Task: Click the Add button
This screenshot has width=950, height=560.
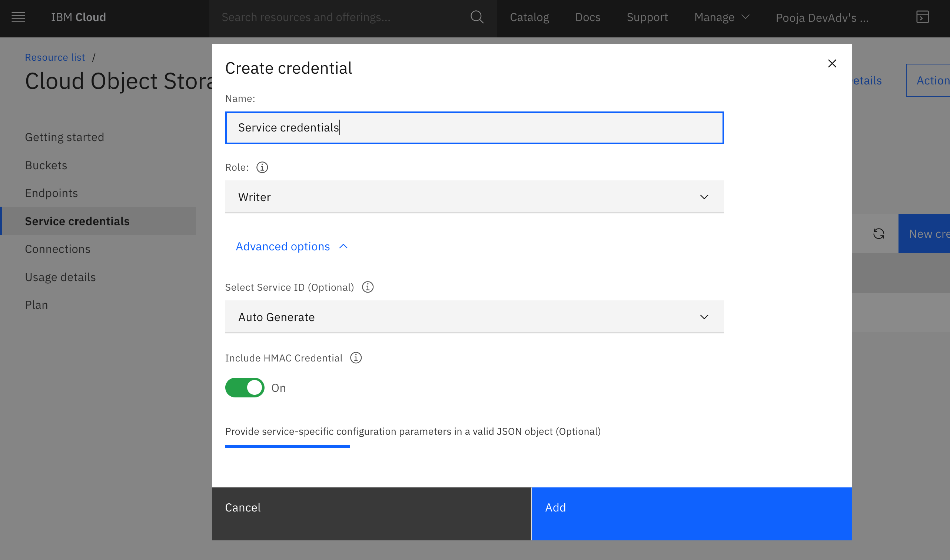Action: pyautogui.click(x=692, y=514)
